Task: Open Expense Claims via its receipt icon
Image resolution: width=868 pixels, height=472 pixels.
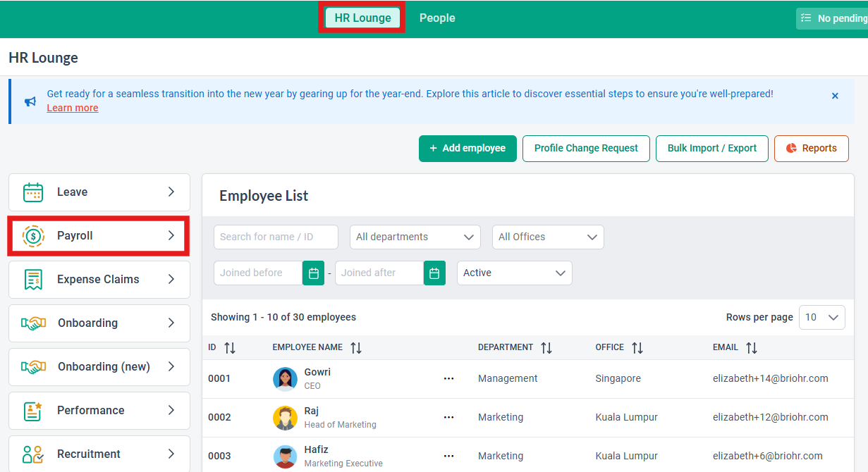Action: [30, 279]
